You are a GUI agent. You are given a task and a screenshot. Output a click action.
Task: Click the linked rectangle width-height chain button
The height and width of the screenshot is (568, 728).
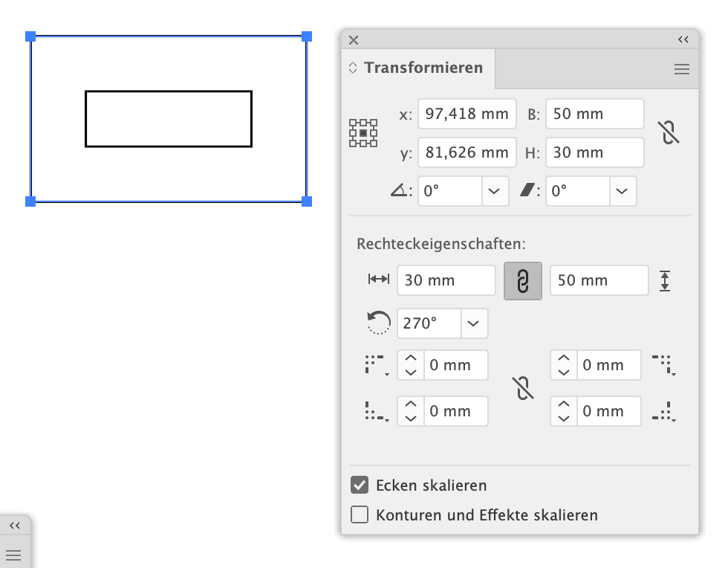tap(523, 281)
